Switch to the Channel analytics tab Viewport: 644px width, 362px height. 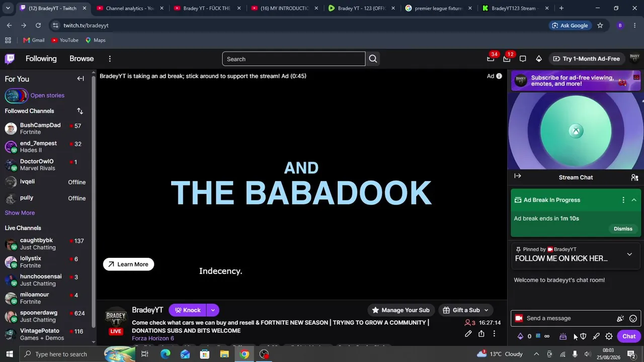pos(130,8)
